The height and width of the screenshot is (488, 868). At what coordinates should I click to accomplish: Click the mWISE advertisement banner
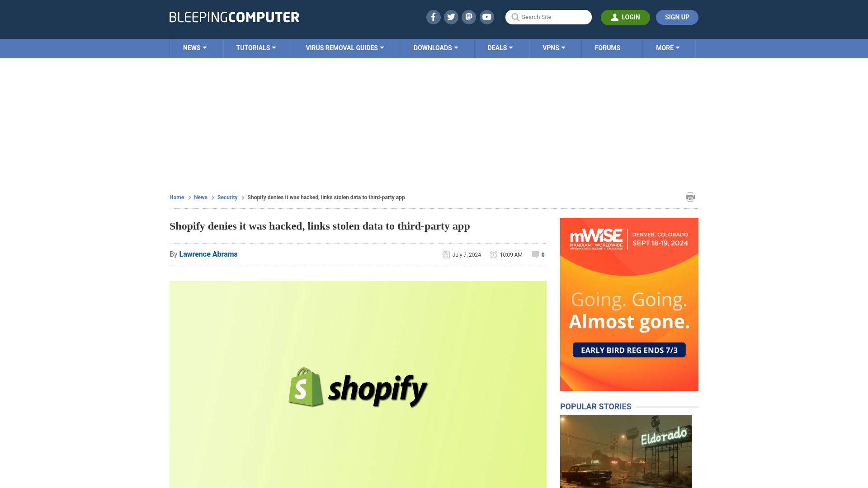(x=629, y=304)
